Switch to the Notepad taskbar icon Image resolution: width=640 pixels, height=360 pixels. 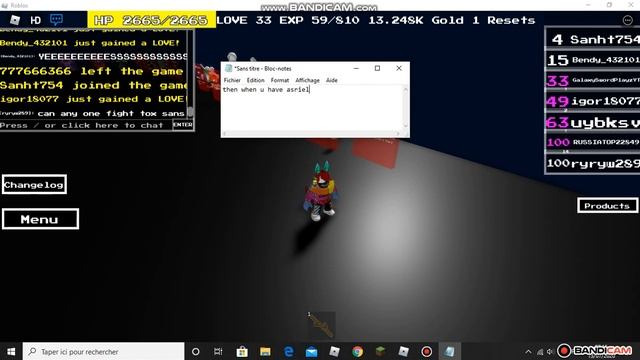(450, 351)
